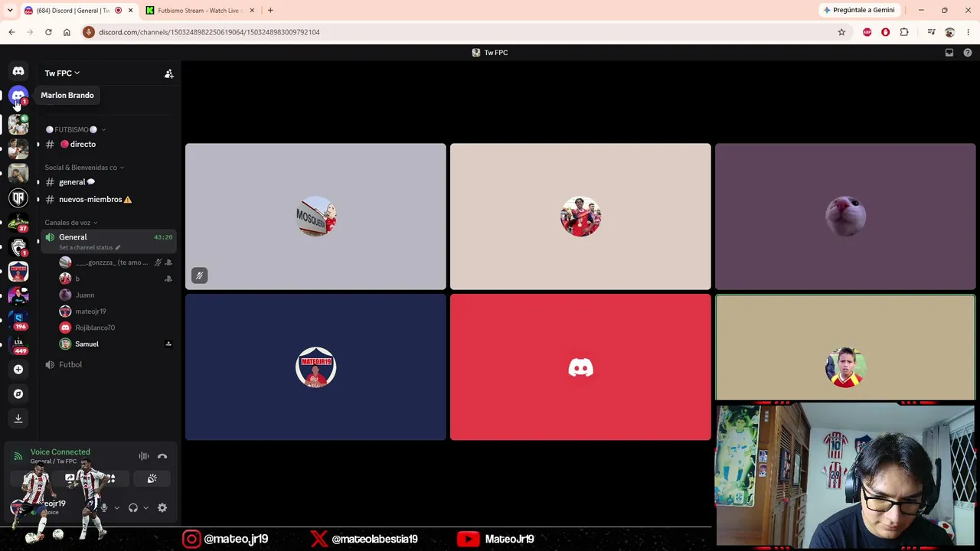Open the soundboard button
Image resolution: width=980 pixels, height=551 pixels.
pos(152,478)
